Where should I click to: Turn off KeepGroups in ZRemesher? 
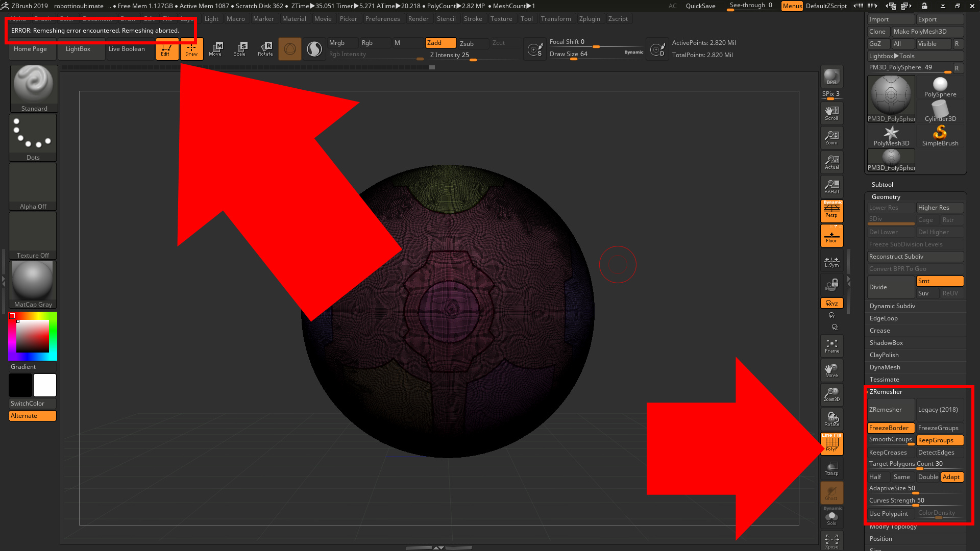(x=939, y=440)
